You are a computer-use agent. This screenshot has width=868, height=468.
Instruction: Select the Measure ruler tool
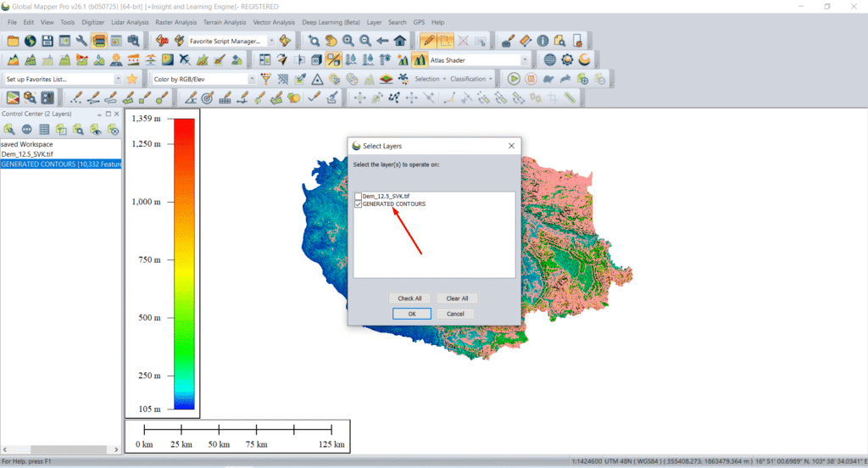tap(526, 41)
